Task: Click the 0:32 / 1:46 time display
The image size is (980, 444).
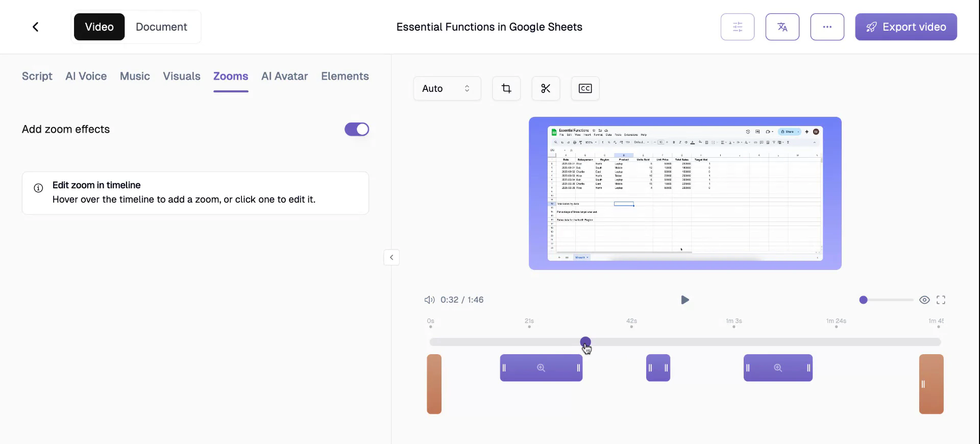Action: (462, 300)
